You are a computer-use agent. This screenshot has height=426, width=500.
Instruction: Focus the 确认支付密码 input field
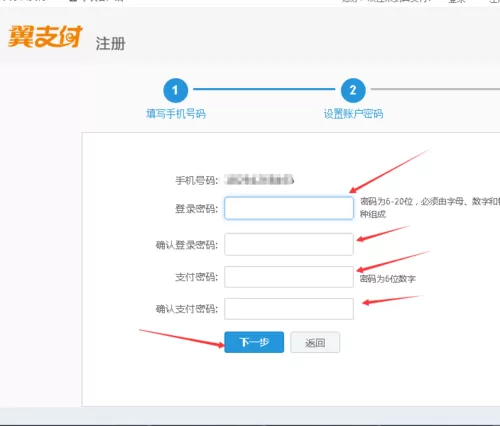coord(289,309)
